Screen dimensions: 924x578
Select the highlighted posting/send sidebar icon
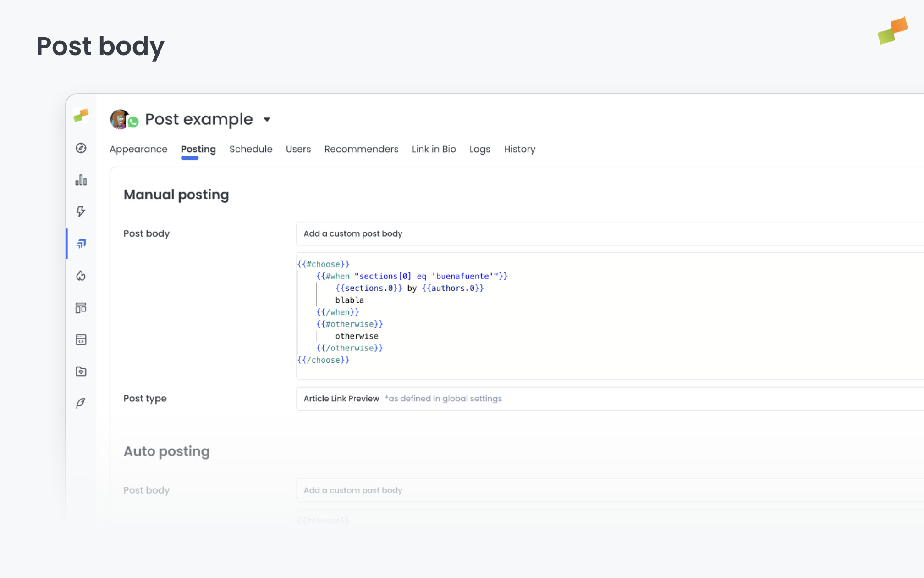click(82, 244)
